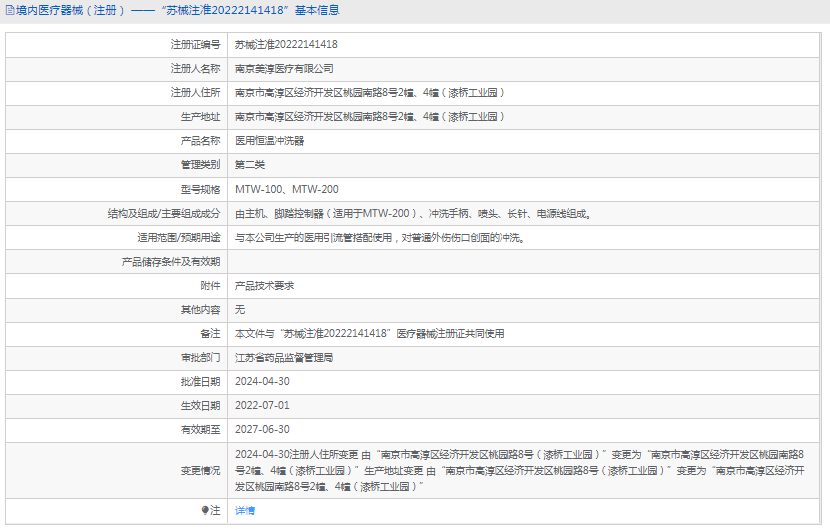
Task: Select effective date 2022-07-01
Action: click(x=262, y=406)
